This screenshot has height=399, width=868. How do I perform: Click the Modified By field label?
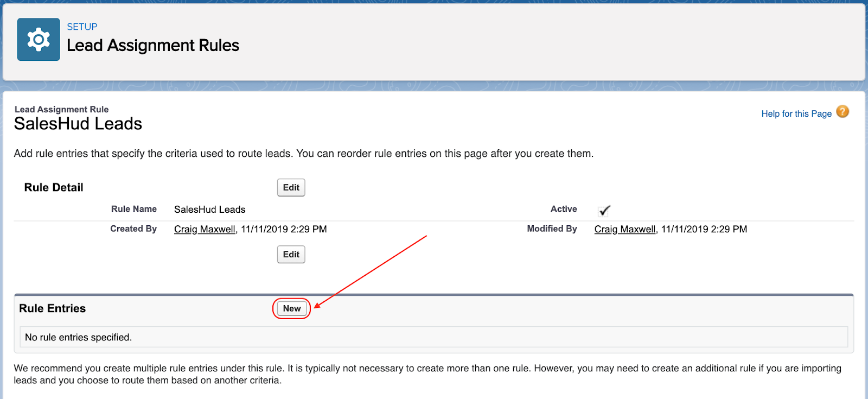coord(552,229)
